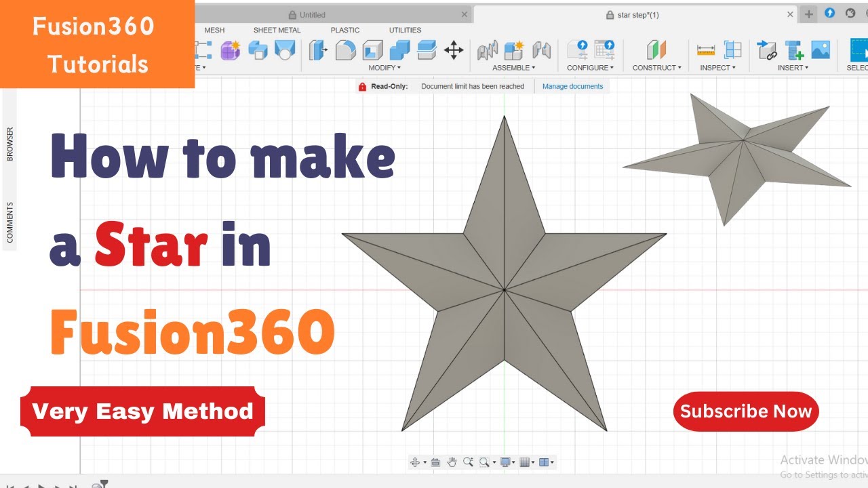Select the Offset Plane construct tool
The image size is (868, 488).
pyautogui.click(x=656, y=49)
